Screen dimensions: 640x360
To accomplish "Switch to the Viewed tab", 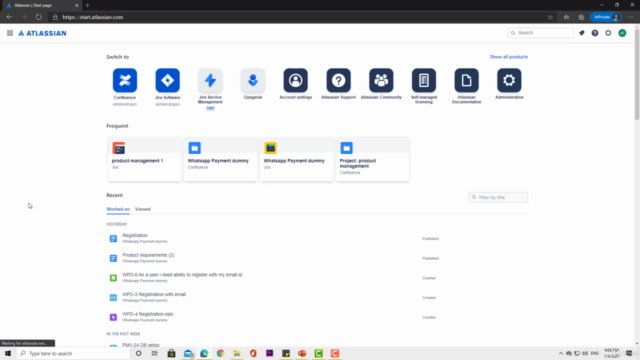I will point(143,209).
